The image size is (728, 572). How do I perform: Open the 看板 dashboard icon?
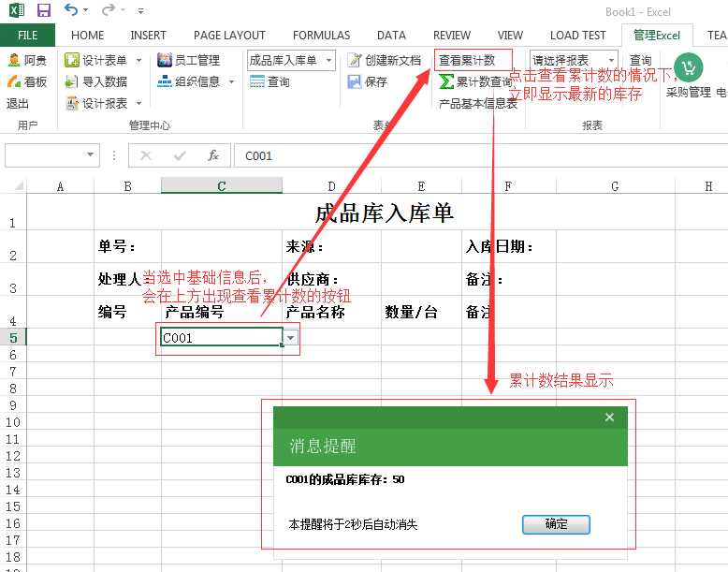(14, 81)
